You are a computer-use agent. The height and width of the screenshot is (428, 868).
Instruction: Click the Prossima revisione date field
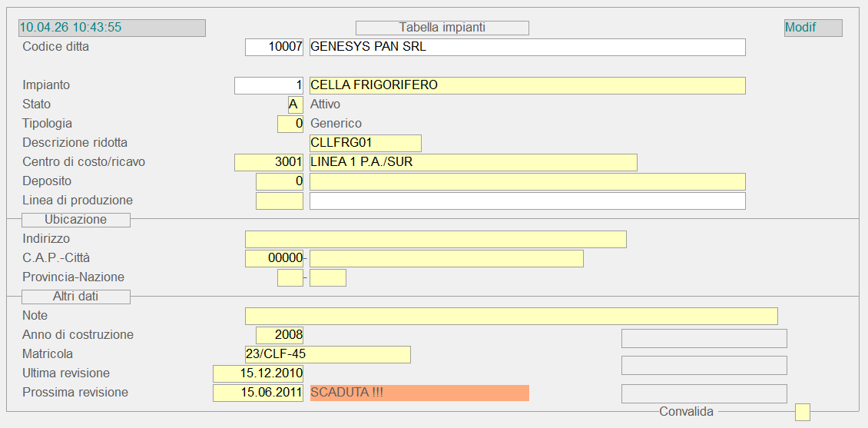[258, 393]
